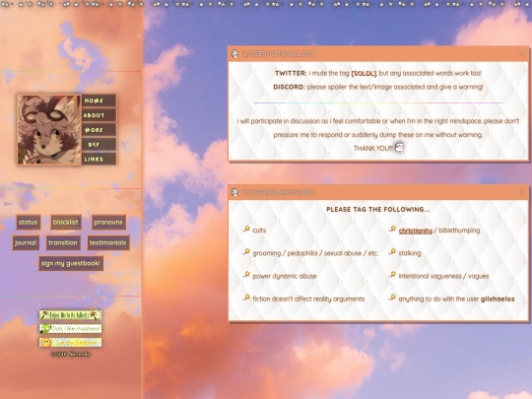Click the testimonials button
532x399 pixels.
(x=108, y=243)
